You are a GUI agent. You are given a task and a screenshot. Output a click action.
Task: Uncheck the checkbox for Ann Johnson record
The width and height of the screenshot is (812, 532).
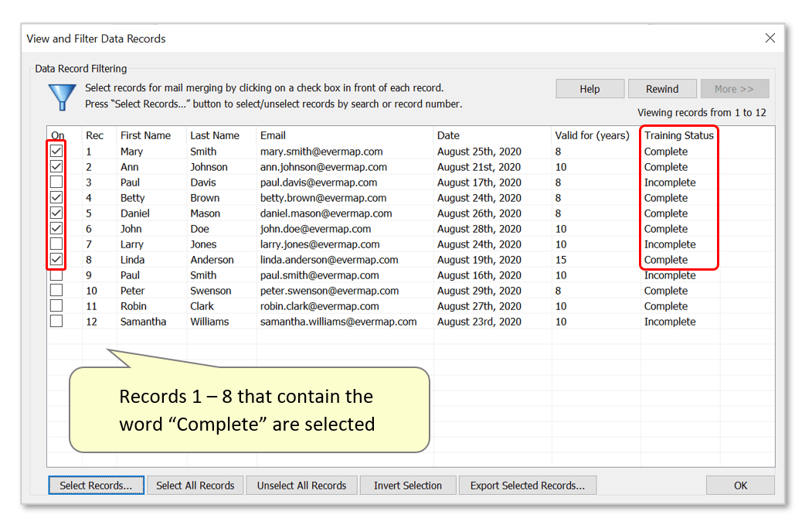[x=56, y=166]
